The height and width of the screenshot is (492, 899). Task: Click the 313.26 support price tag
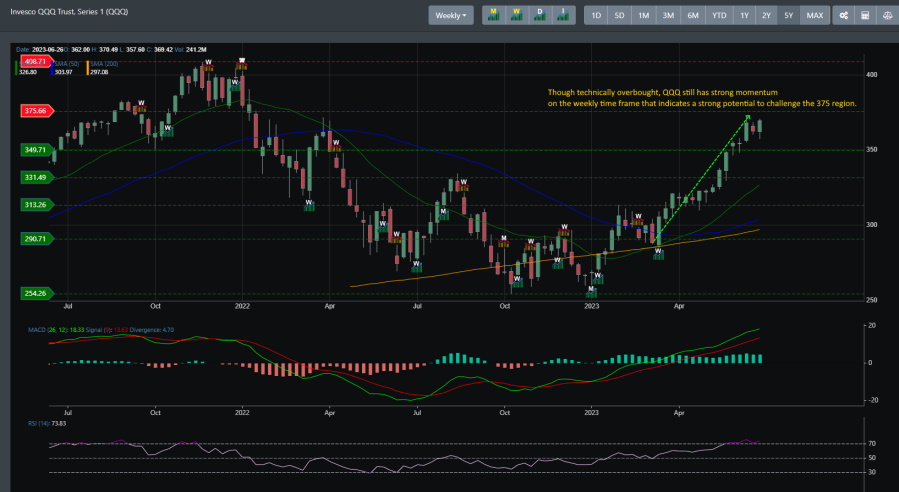[37, 205]
